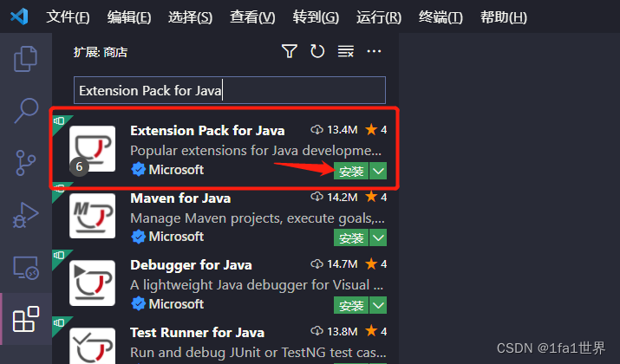Click Microsoft publisher under Maven for Java
The width and height of the screenshot is (620, 364).
(176, 237)
